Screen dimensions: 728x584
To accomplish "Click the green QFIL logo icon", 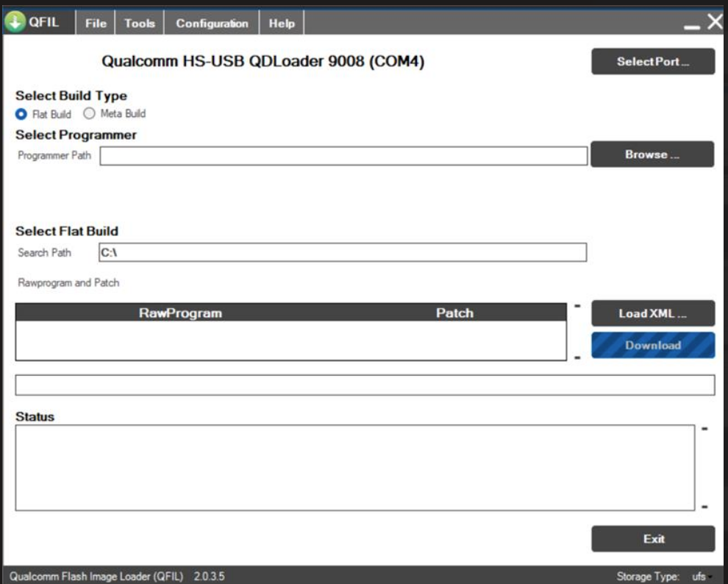I will [15, 21].
